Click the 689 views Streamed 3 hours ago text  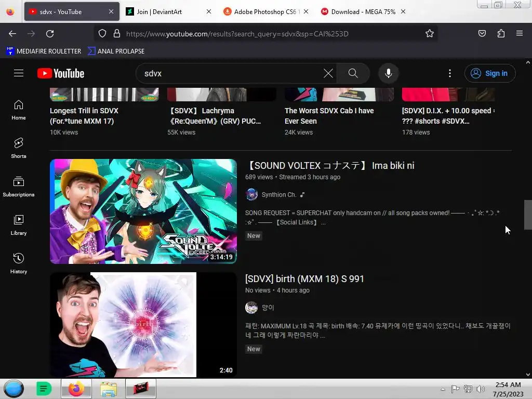tap(292, 177)
